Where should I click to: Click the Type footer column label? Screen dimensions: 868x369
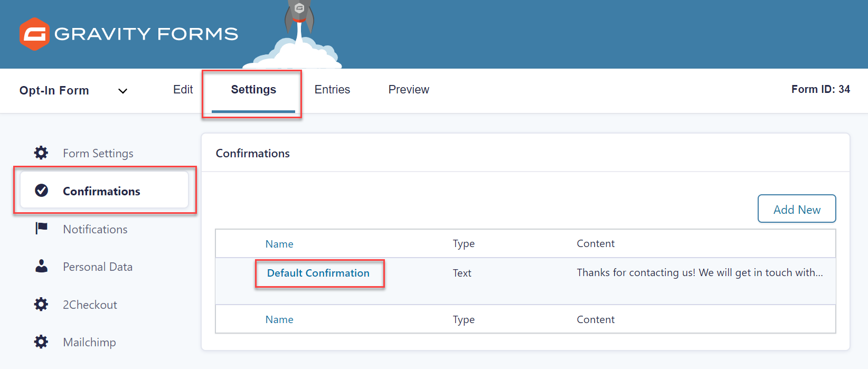464,319
